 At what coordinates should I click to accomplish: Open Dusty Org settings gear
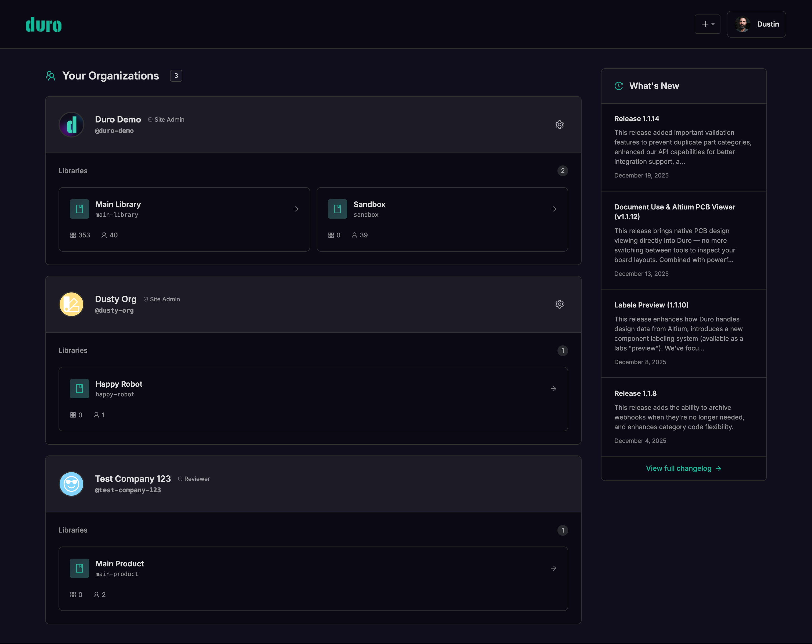pos(559,304)
